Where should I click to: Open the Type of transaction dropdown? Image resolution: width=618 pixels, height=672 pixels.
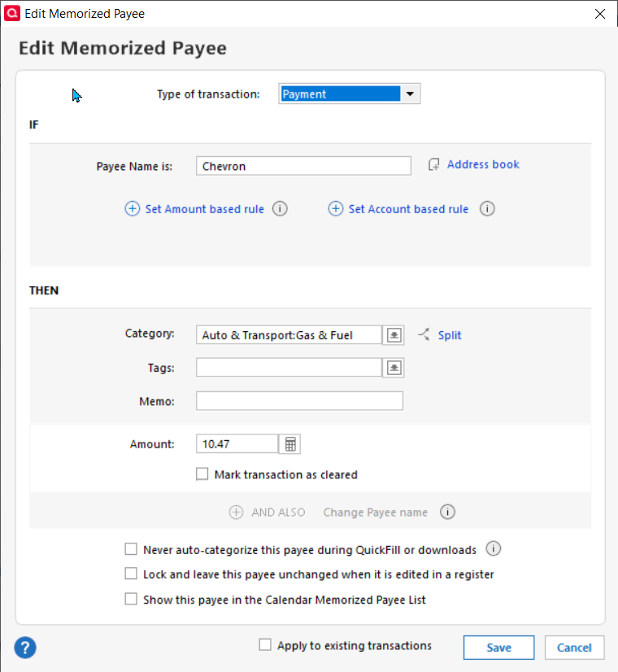[x=349, y=94]
